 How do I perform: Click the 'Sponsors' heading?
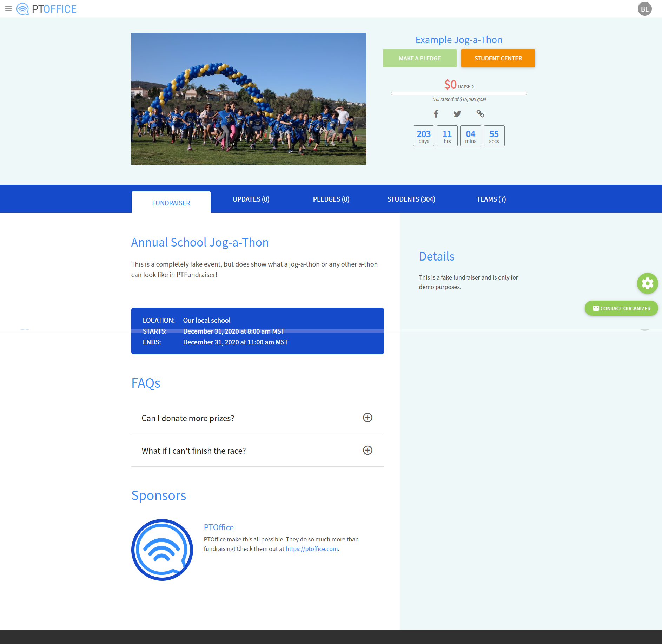[x=159, y=495]
